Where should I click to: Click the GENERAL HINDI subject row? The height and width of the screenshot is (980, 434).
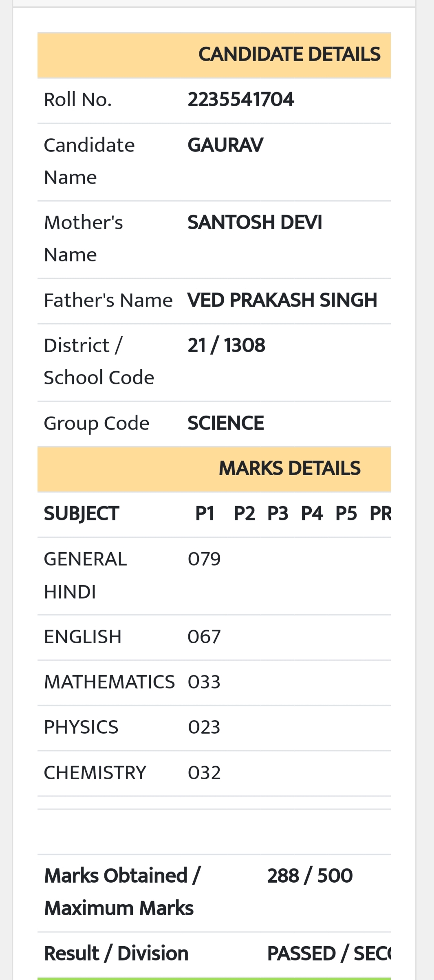(x=214, y=576)
